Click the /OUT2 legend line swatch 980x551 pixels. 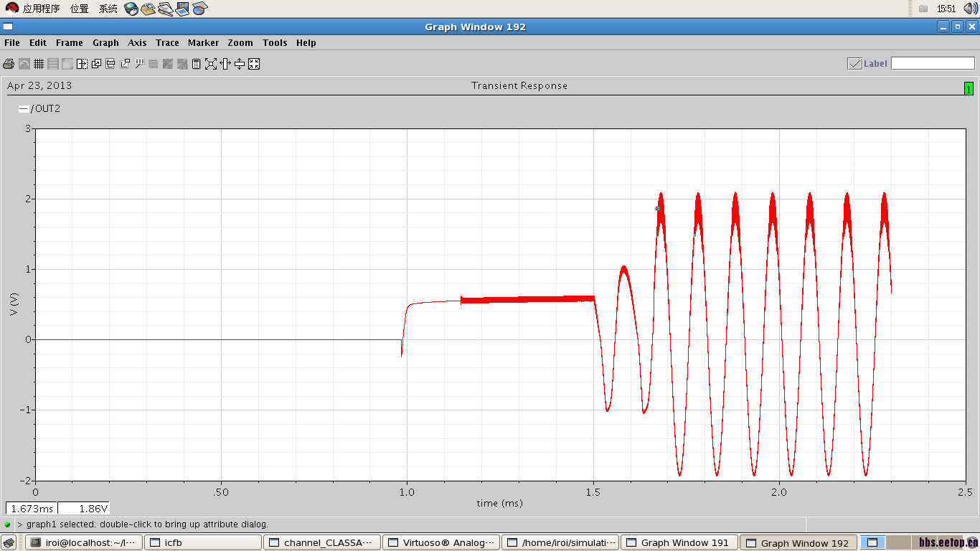24,109
